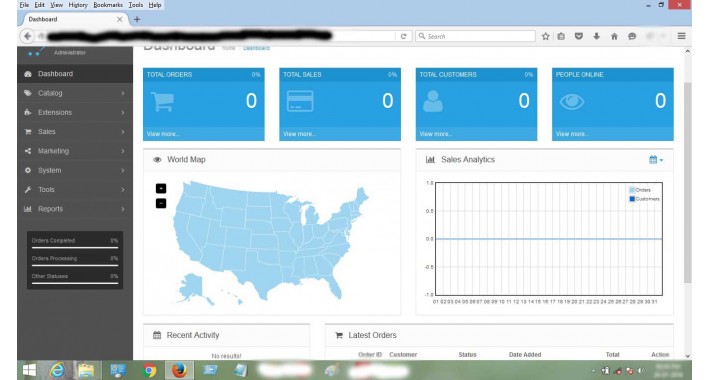Click the Customers legend swatch in chart

point(632,199)
